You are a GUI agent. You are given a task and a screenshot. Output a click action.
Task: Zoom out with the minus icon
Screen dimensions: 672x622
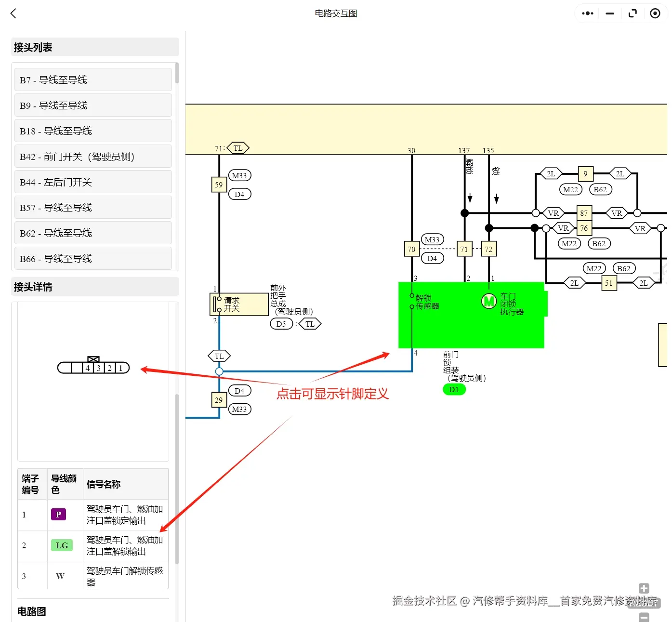[644, 617]
